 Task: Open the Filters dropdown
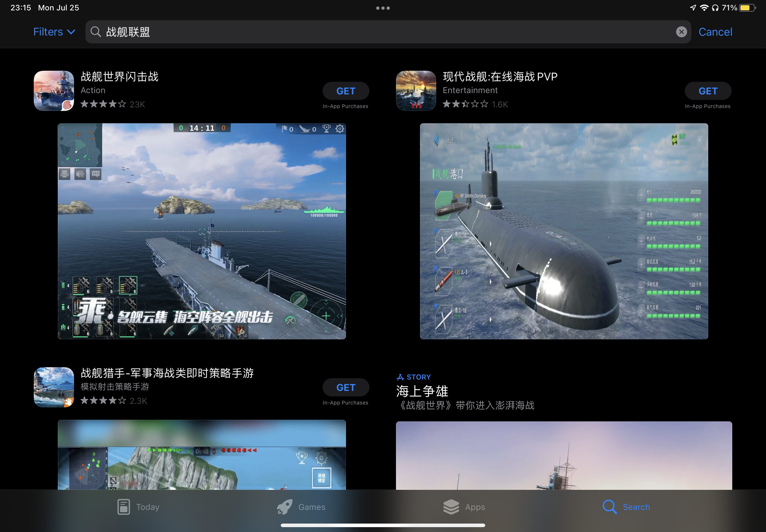(54, 32)
